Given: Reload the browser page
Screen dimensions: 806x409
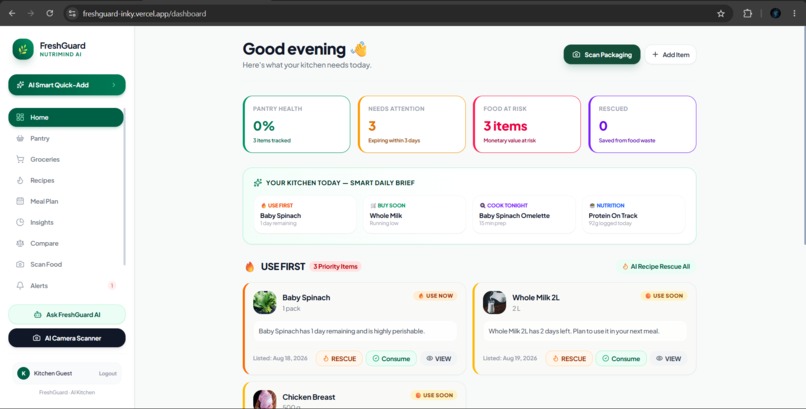Looking at the screenshot, I should coord(49,13).
